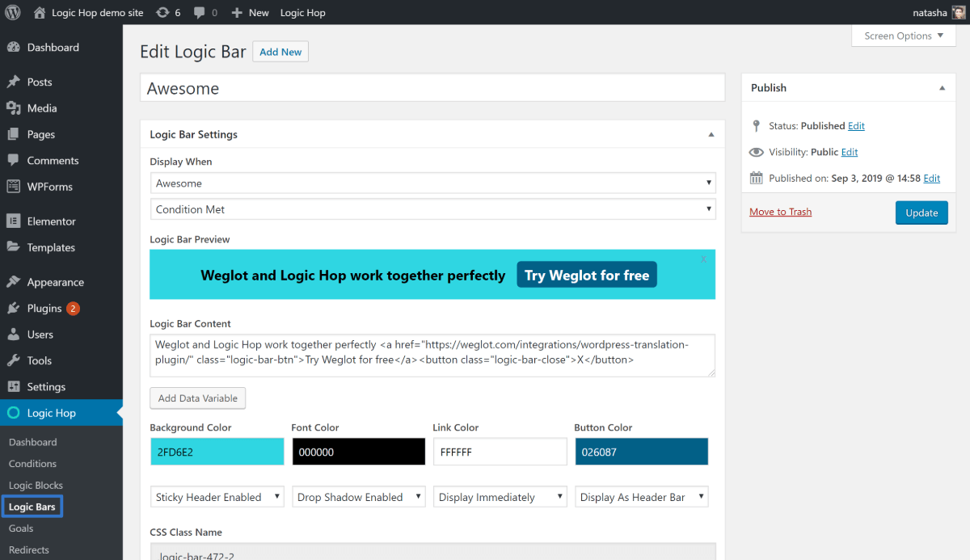Screen dimensions: 970x560
Task: Edit the Public visibility link
Action: click(850, 152)
